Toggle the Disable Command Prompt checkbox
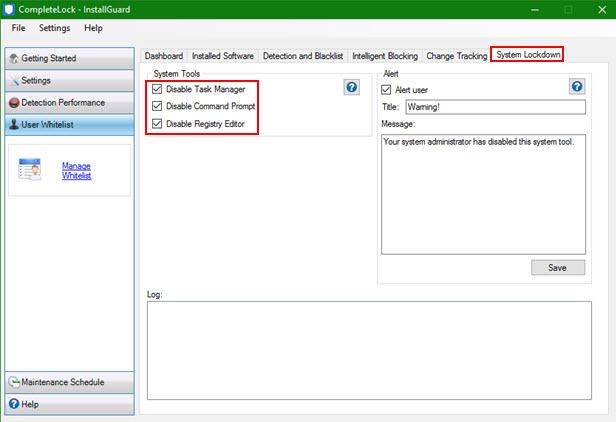 [157, 106]
